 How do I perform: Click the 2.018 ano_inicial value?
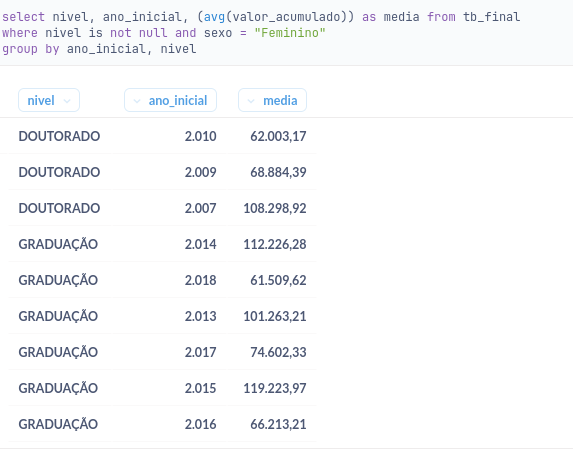pyautogui.click(x=200, y=280)
